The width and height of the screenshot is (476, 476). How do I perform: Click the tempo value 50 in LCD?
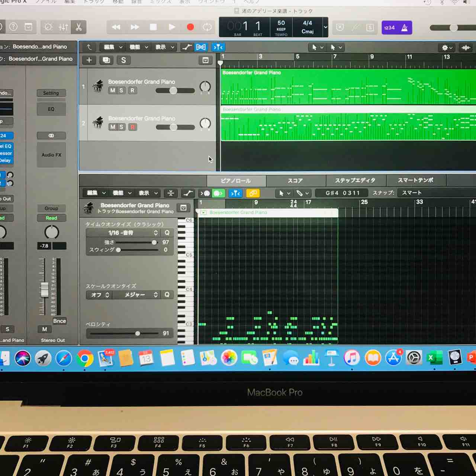281,23
